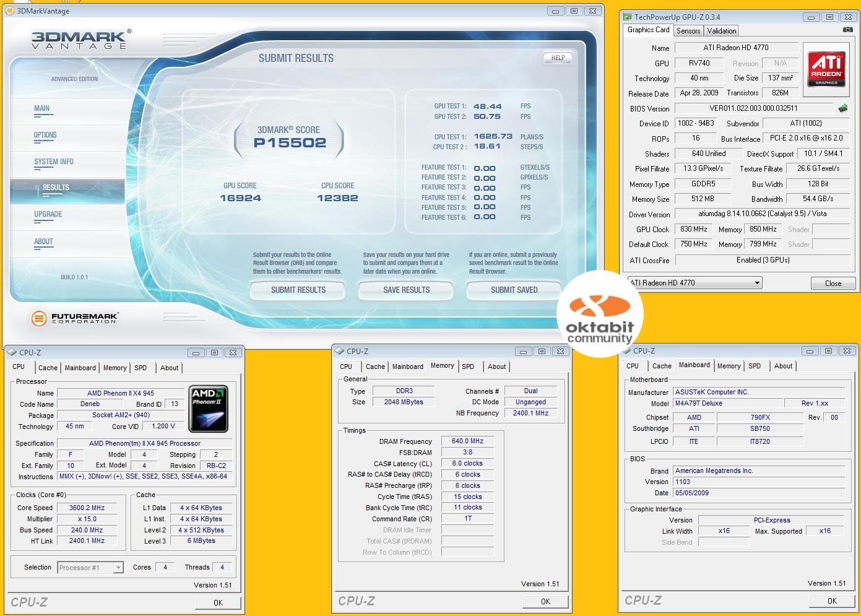The height and width of the screenshot is (616, 861).
Task: Open the MAIN section in 3DMark
Action: (42, 108)
